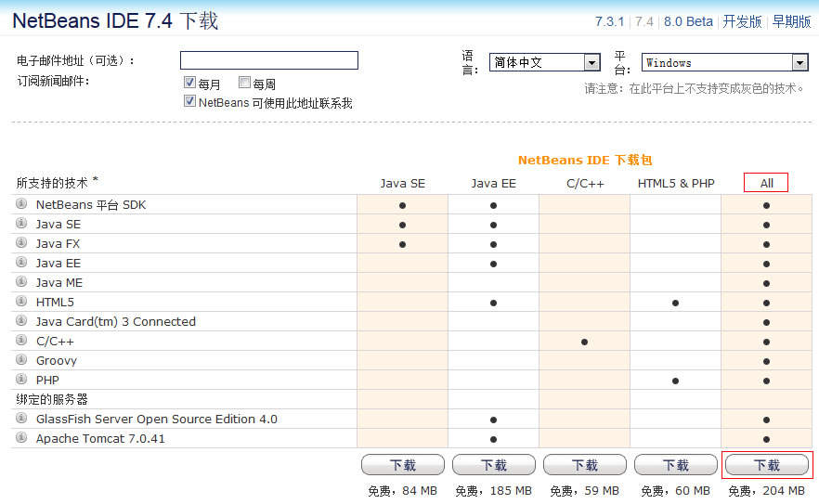This screenshot has width=819, height=504.
Task: Download the Java SE bundle (84 MB)
Action: pyautogui.click(x=403, y=465)
